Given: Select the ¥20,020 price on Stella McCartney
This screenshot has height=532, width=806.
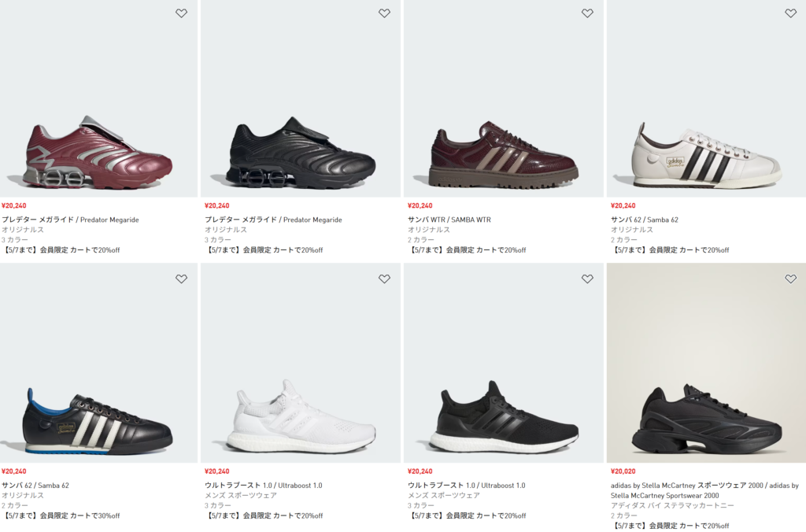Looking at the screenshot, I should tap(623, 471).
